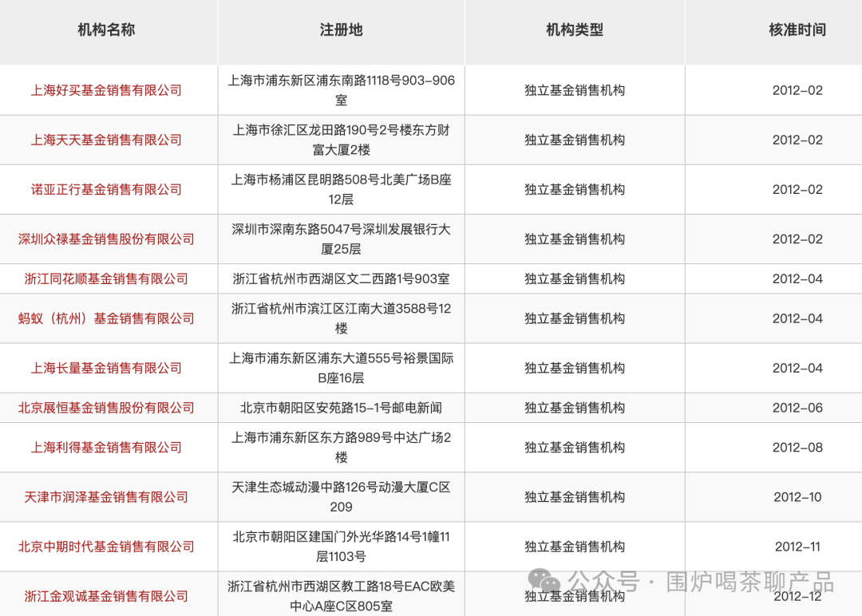Select address 北京市朝阳区安苑路15-1号邮电新闻

point(341,407)
